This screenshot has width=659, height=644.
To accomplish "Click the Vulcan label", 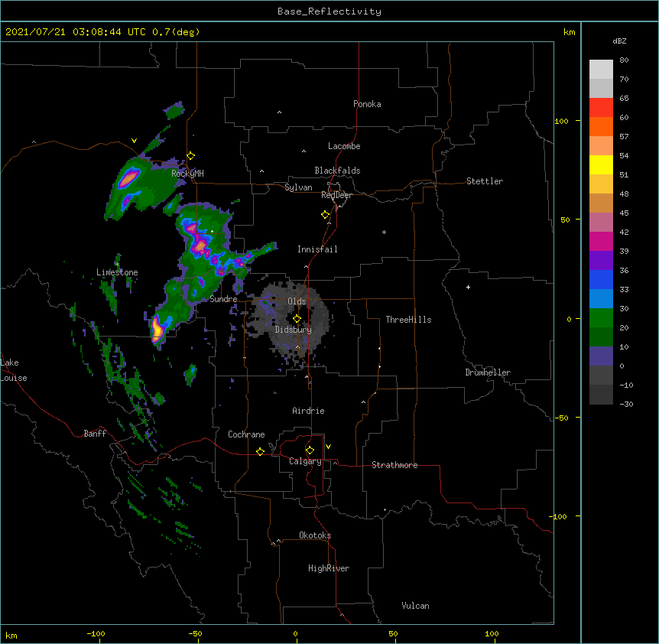I will click(x=415, y=606).
